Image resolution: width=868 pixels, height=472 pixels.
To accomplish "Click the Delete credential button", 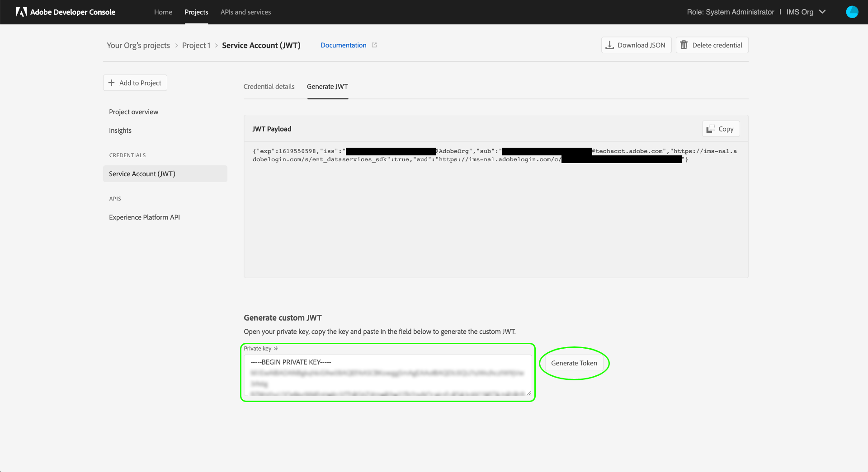I will pos(712,45).
